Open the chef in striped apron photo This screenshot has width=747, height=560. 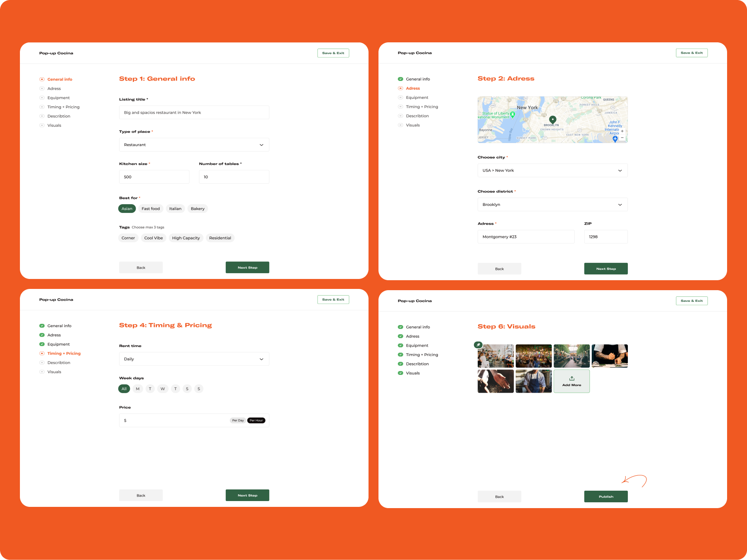pyautogui.click(x=534, y=381)
